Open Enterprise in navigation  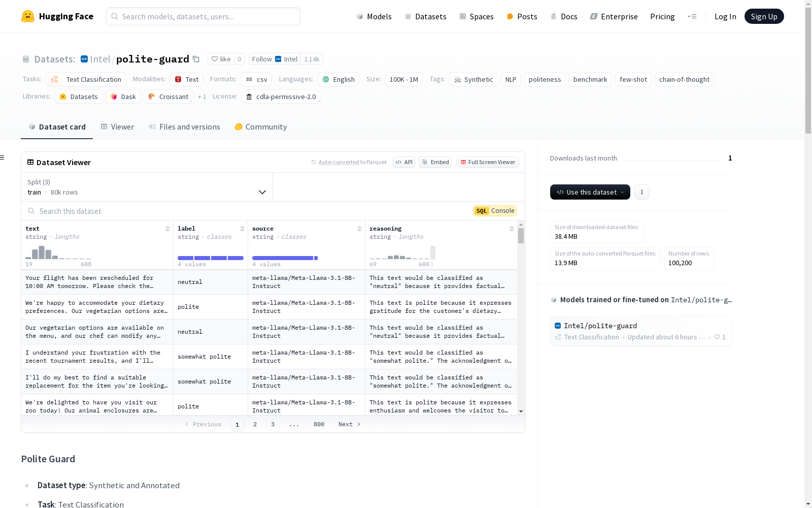click(x=614, y=16)
